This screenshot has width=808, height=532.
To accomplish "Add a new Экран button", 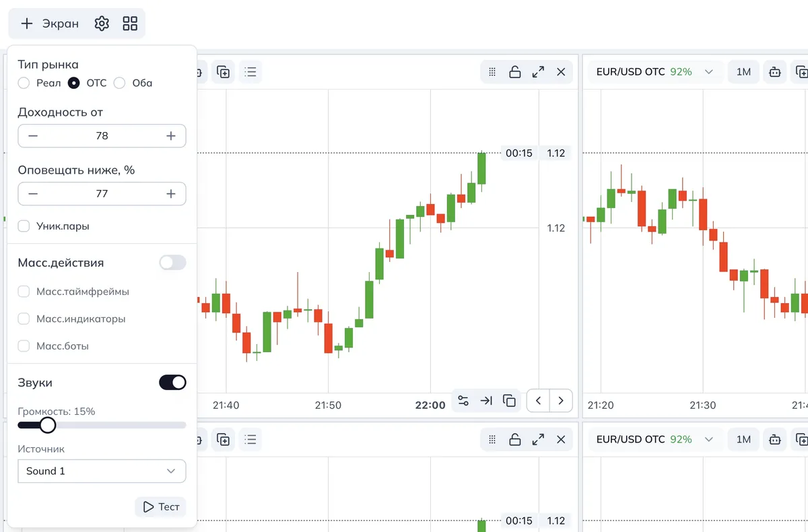I will 50,24.
